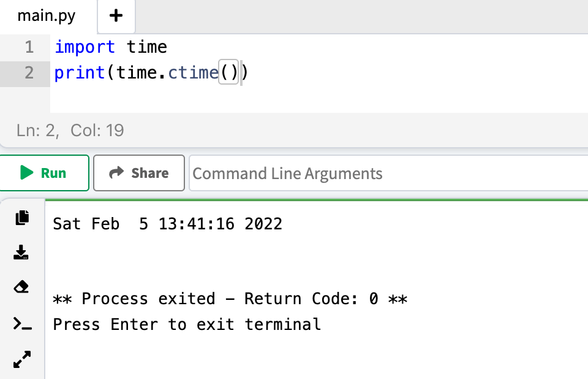Click the Return Code 0 message
The height and width of the screenshot is (379, 588).
point(230,299)
